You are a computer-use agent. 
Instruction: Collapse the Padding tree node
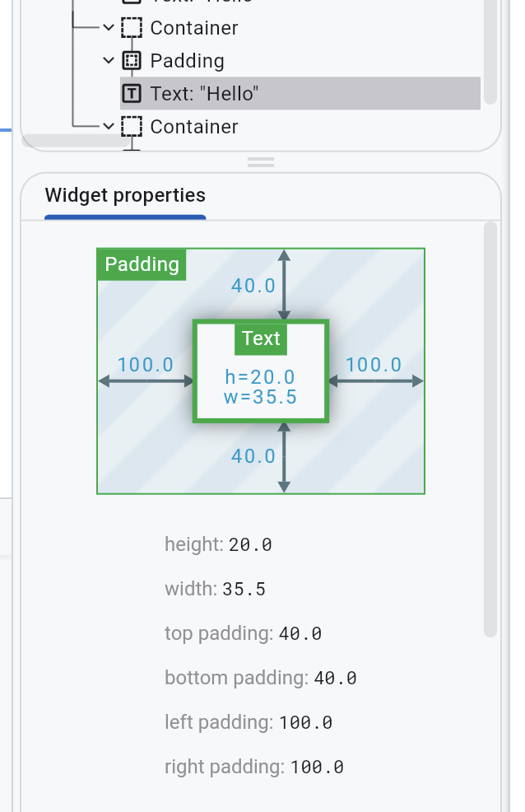pyautogui.click(x=109, y=61)
